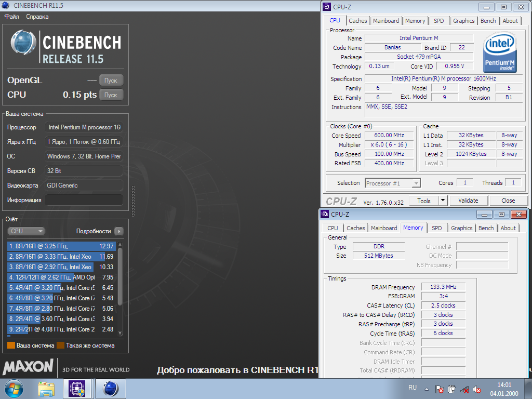The width and height of the screenshot is (532, 399).
Task: Select AMD Opteron ranking row 7.95
Action: [61, 277]
